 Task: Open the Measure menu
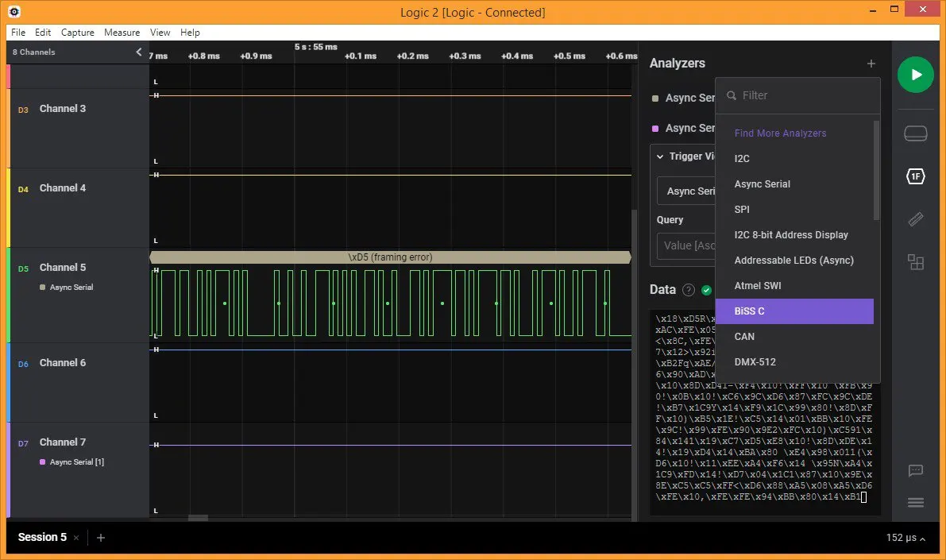tap(122, 33)
